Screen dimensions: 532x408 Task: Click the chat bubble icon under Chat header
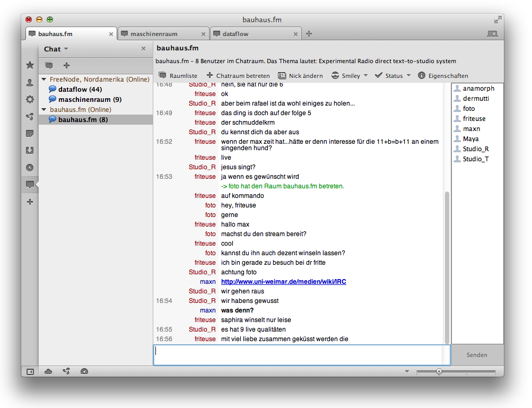49,65
